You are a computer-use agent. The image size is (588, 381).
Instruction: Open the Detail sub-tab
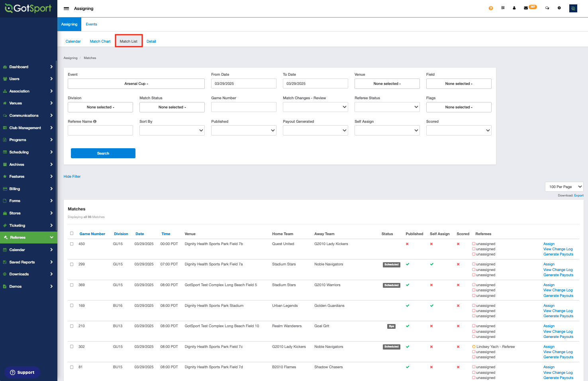151,41
